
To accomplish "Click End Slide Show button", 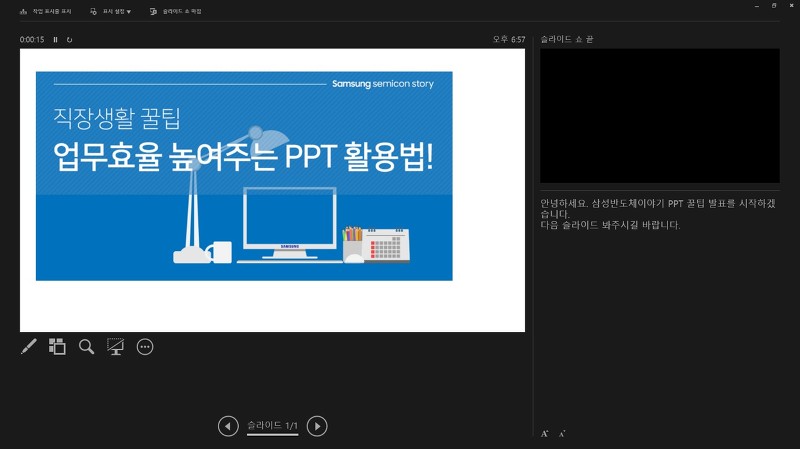I will [x=176, y=11].
